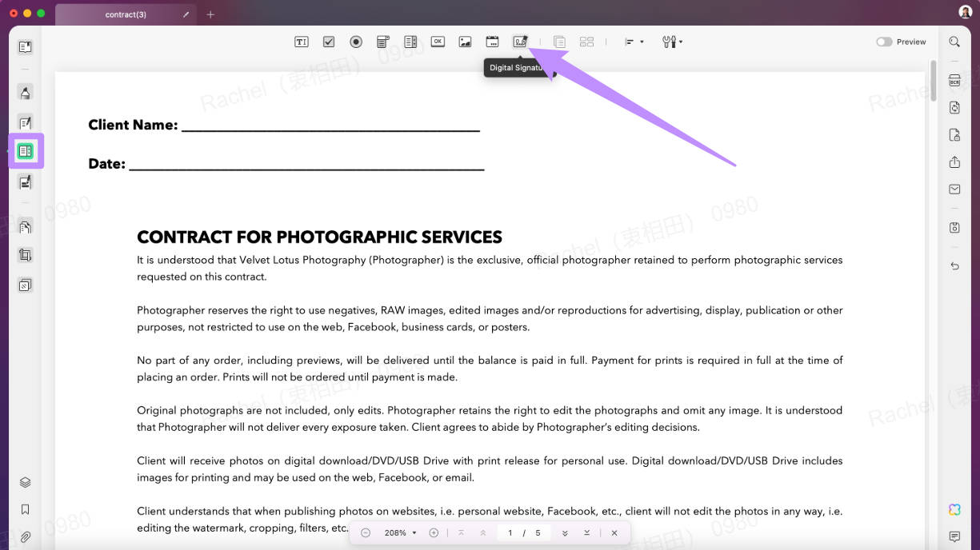
Task: Select the Check Box form tool
Action: 328,41
